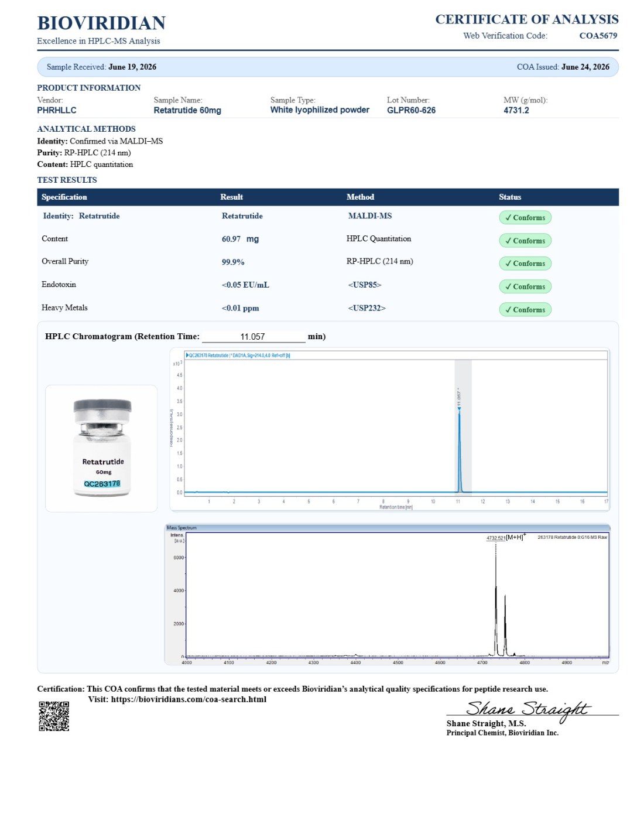Viewport: 644px width, 834px height.
Task: Click the PRODUCT INFORMATION heading
Action: pos(88,88)
